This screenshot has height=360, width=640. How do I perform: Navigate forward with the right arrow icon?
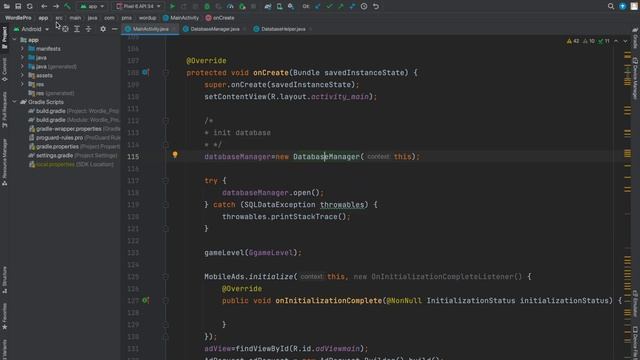(x=56, y=7)
